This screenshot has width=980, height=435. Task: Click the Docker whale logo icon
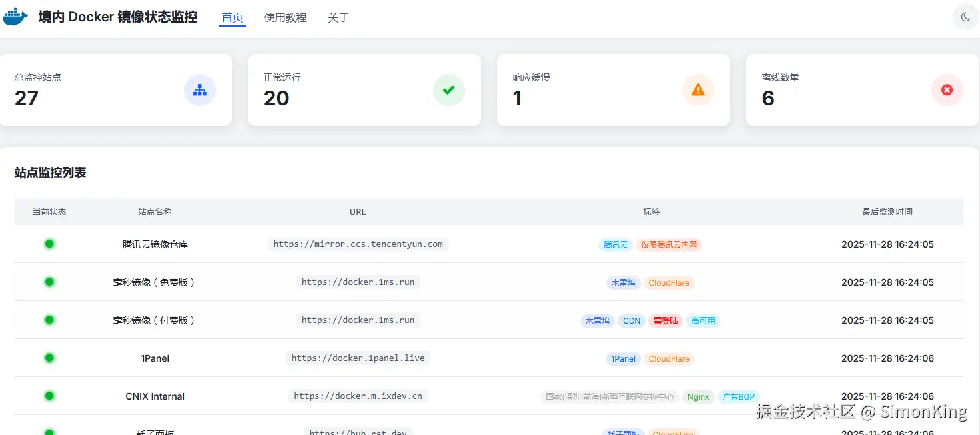click(15, 17)
